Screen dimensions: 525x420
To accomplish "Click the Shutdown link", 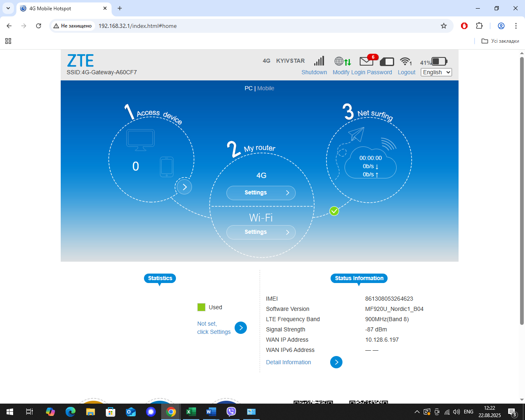I will click(x=314, y=72).
